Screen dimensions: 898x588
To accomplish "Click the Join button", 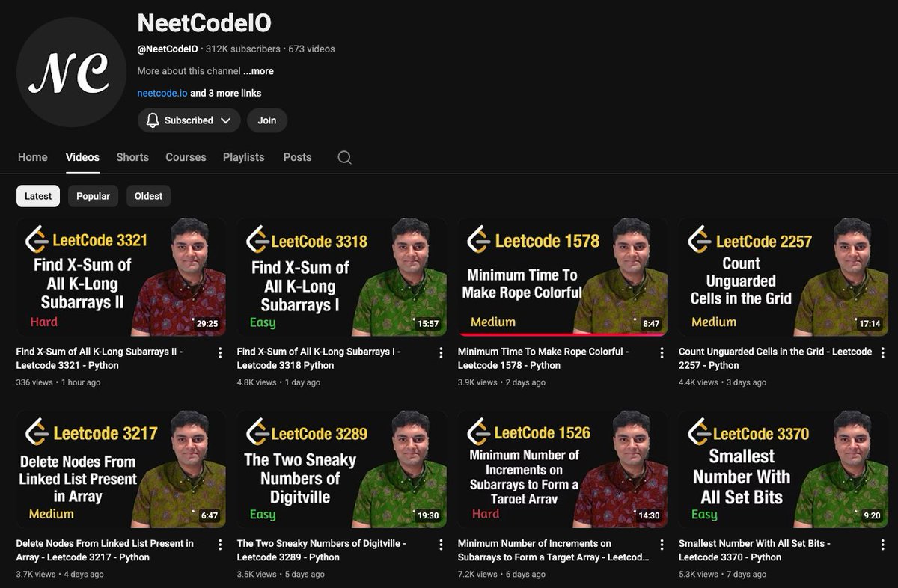I will 267,120.
